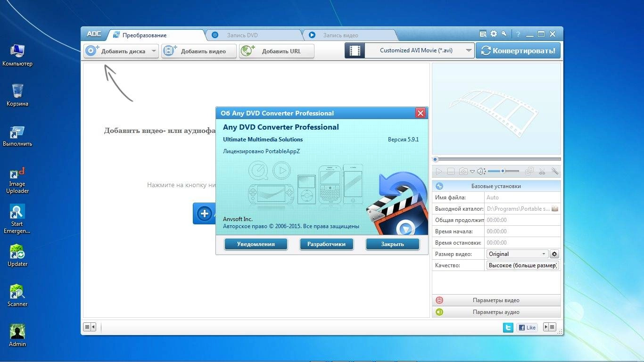Collapse Базовые установки panel header
This screenshot has width=644, height=362.
pyautogui.click(x=496, y=186)
